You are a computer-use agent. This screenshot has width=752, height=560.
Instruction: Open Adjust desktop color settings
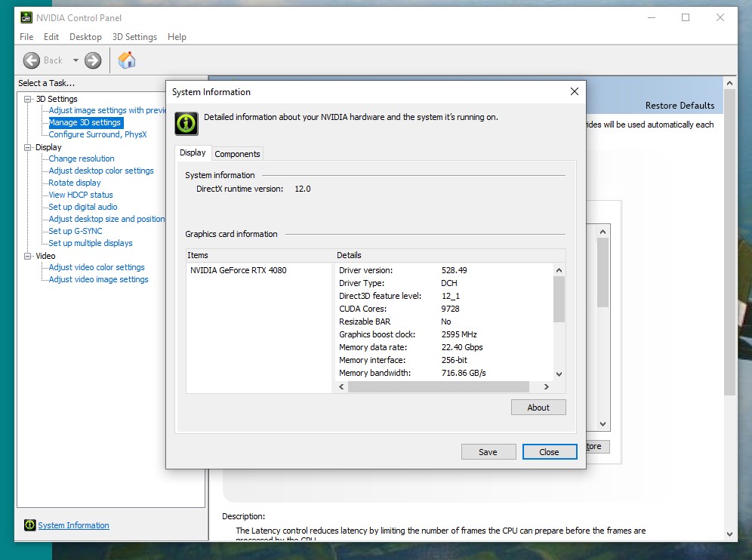(101, 171)
